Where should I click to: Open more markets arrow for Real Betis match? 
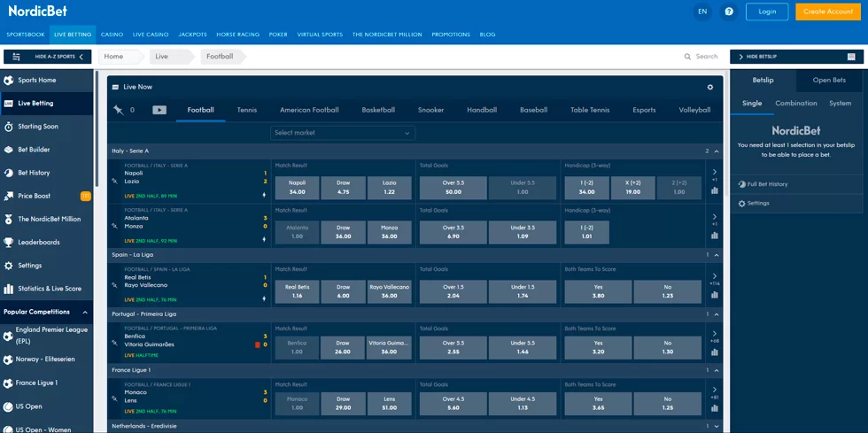click(715, 275)
